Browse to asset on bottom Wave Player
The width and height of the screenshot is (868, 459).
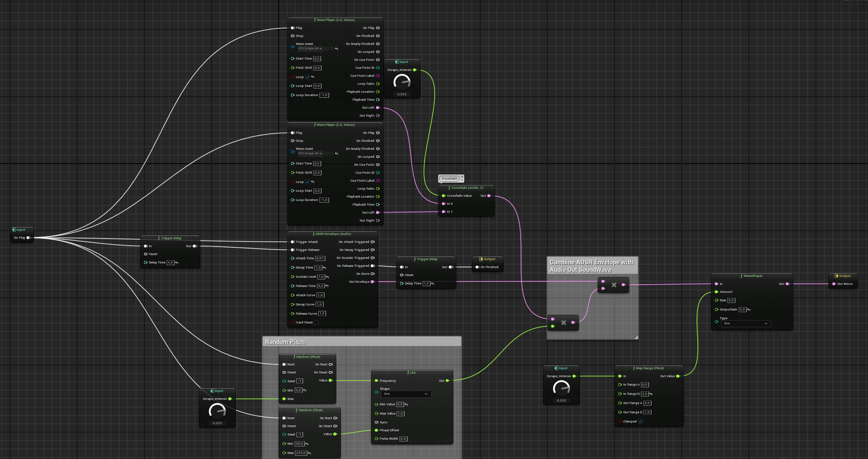[x=332, y=153]
